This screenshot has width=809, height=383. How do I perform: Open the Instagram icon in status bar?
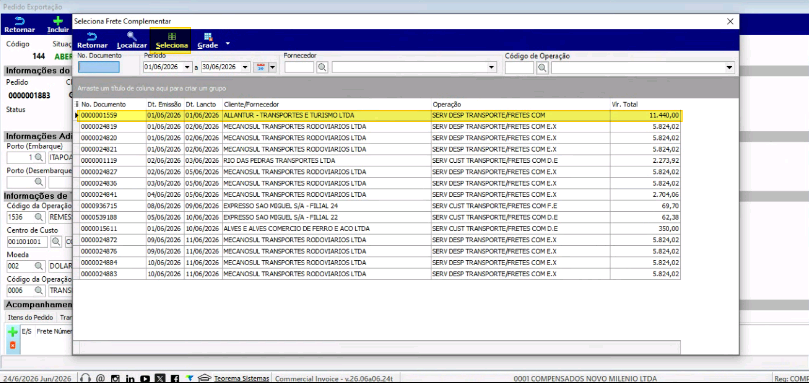tap(116, 378)
